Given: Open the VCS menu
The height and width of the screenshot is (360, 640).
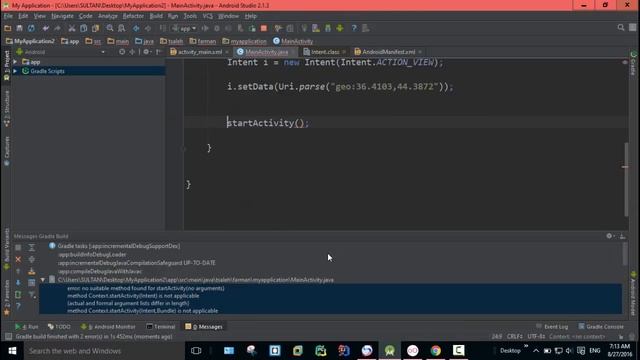Looking at the screenshot, I should [207, 16].
